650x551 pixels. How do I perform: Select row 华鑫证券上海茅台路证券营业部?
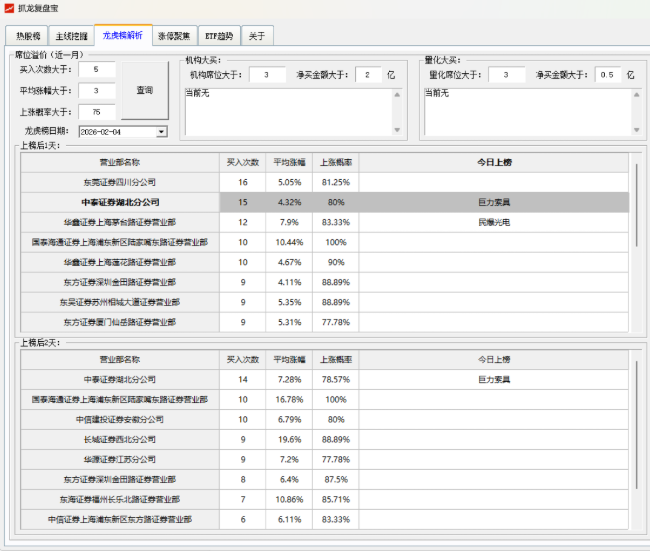click(x=120, y=223)
